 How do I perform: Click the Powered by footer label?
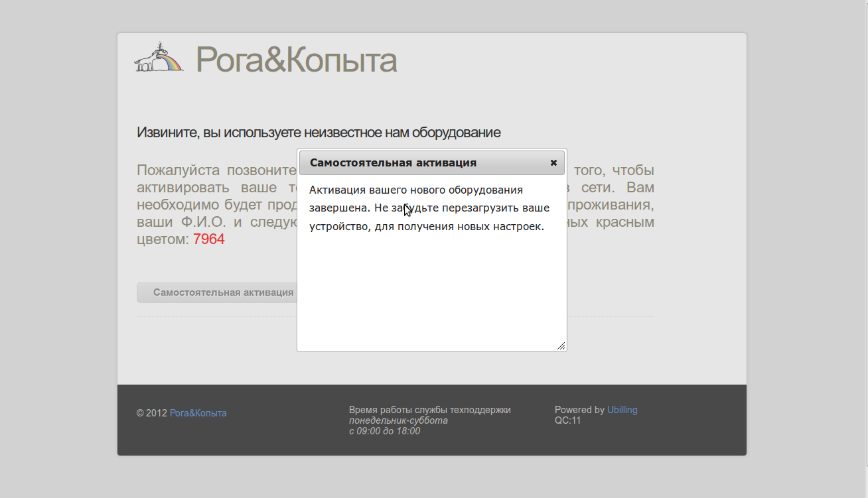[x=579, y=410]
